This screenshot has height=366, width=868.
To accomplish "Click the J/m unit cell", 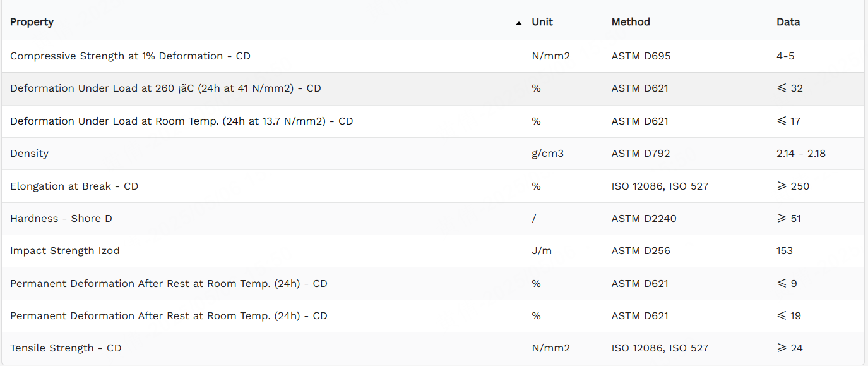I will coord(542,251).
